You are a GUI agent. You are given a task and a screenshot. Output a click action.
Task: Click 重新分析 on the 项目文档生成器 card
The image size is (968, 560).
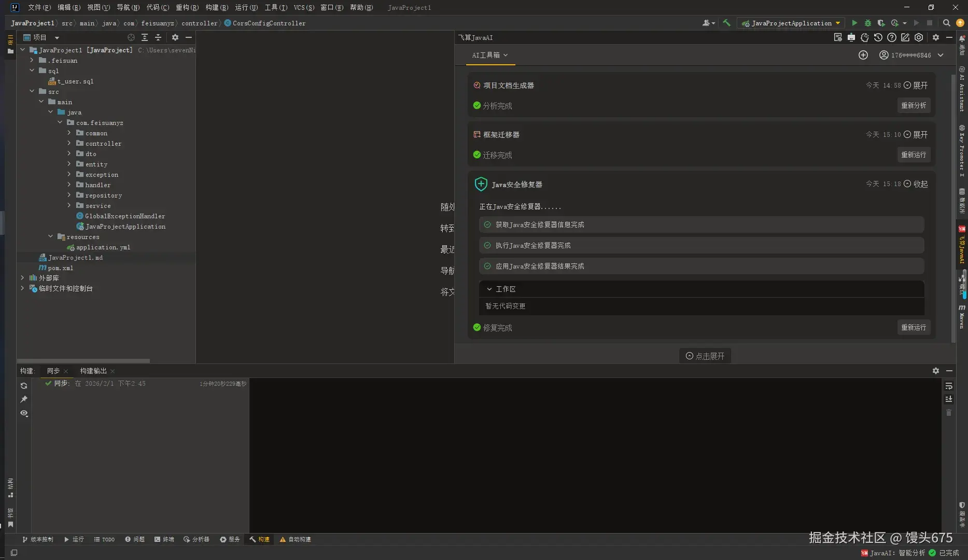pyautogui.click(x=914, y=105)
